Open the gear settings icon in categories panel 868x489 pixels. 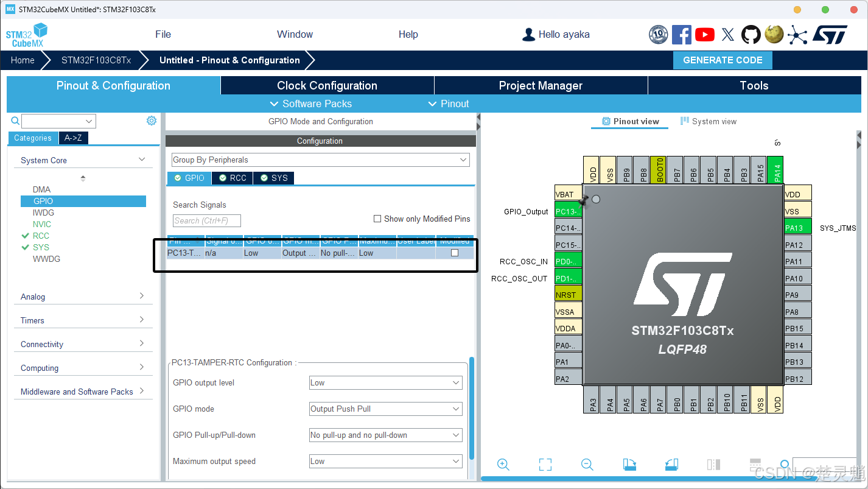click(152, 121)
